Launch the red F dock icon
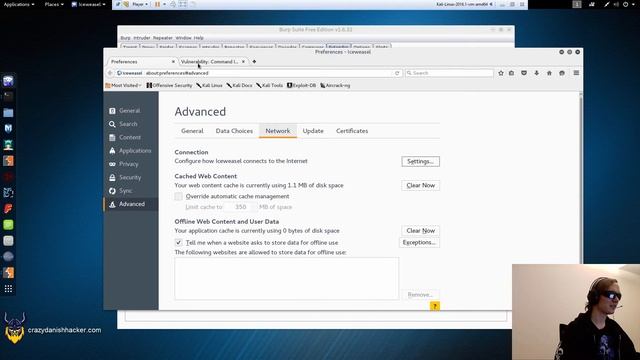The image size is (640, 360). [x=8, y=209]
